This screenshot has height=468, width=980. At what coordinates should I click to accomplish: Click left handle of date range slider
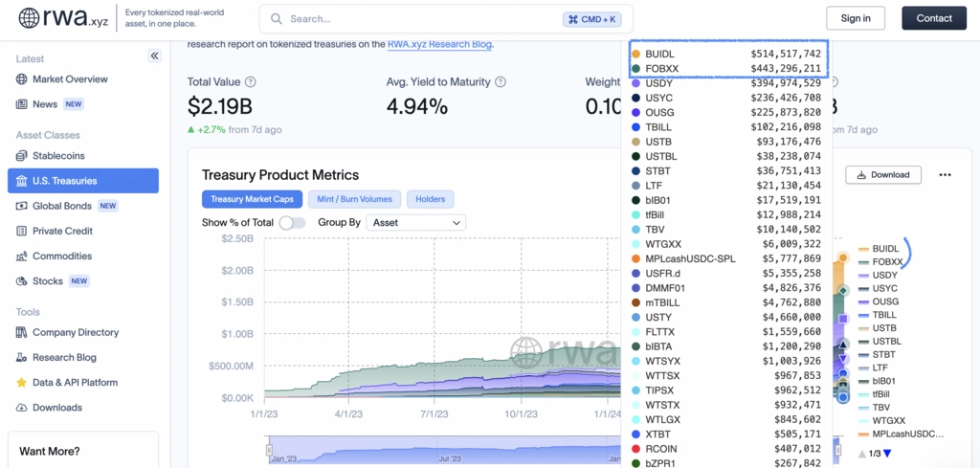[269, 450]
